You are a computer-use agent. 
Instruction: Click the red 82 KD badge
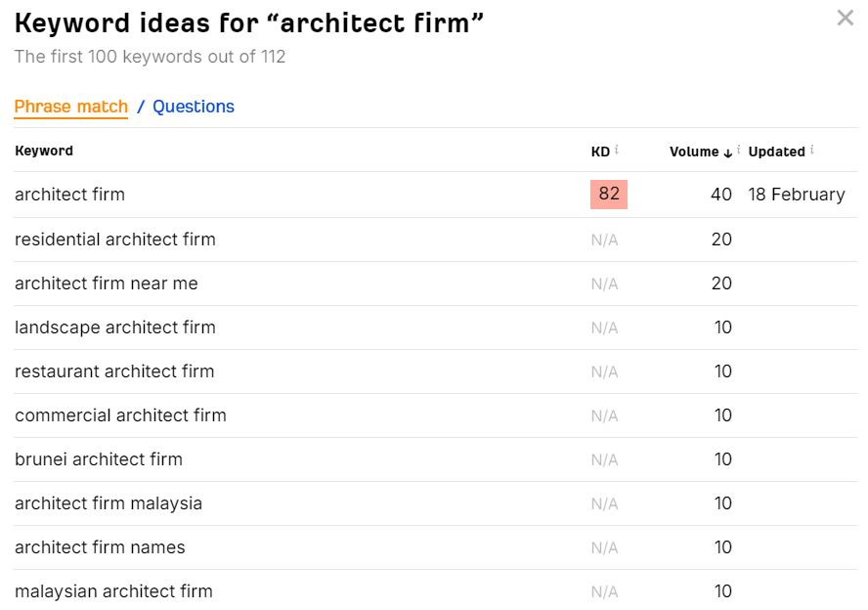pos(608,195)
